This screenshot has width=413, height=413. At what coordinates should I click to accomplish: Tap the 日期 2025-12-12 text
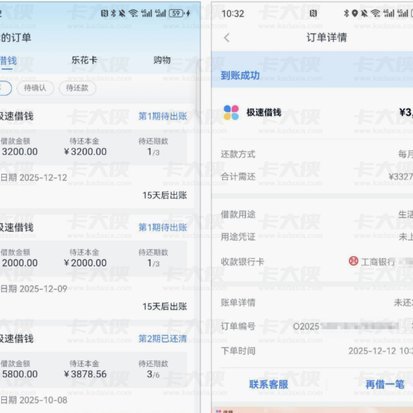click(x=34, y=178)
